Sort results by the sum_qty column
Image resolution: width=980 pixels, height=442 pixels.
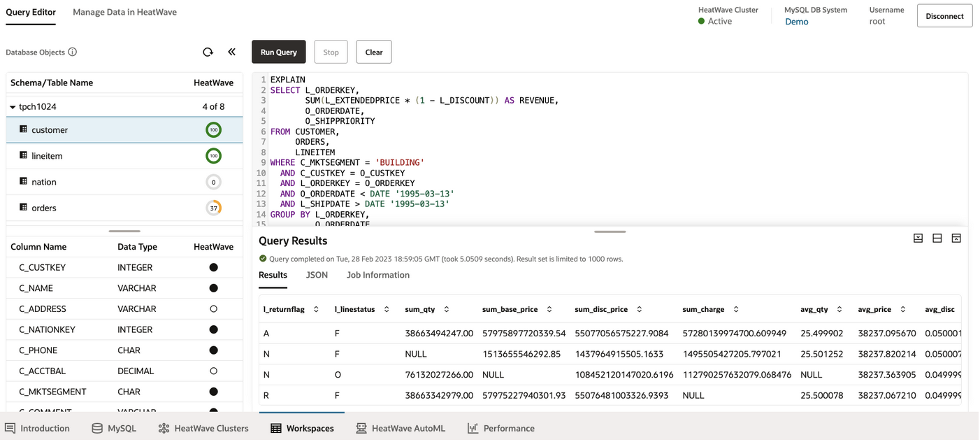(446, 310)
